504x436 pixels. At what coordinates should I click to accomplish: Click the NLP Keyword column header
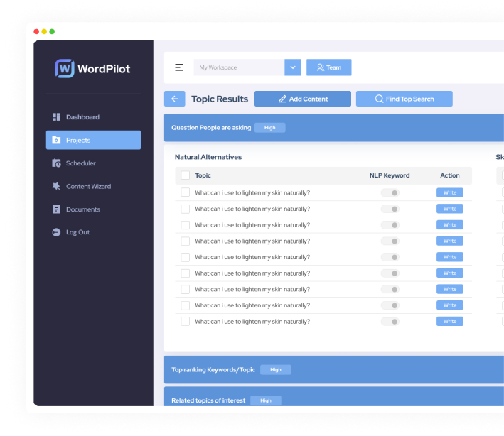[x=390, y=175]
